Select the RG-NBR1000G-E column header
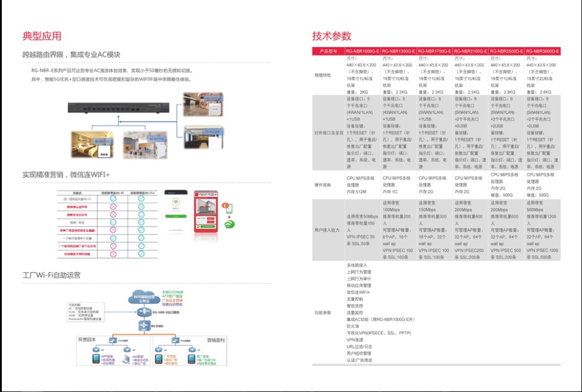582x392 pixels. pyautogui.click(x=362, y=51)
